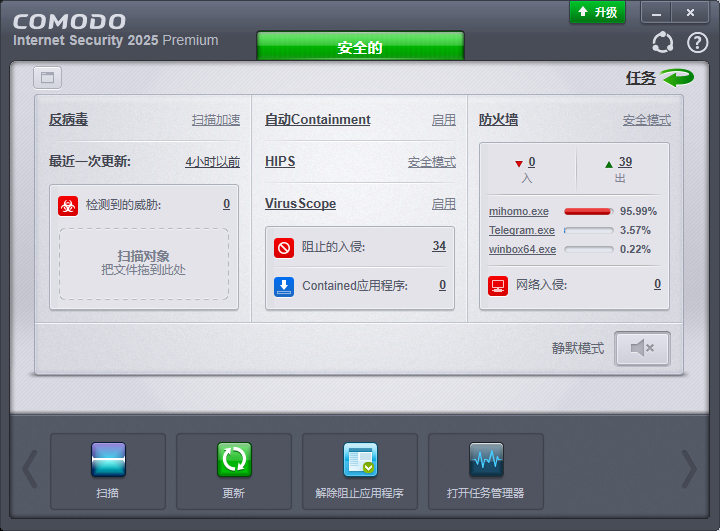Click the 95.99% traffic value
This screenshot has height=531, width=720.
click(638, 211)
